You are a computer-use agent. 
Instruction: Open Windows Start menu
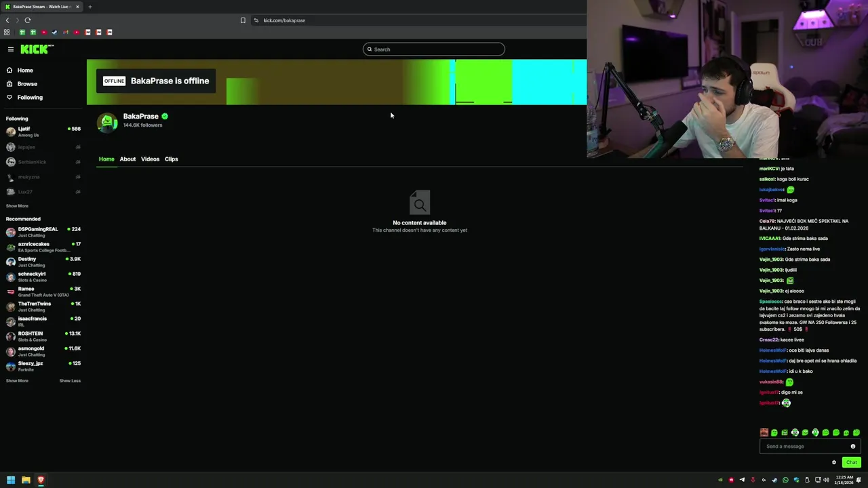click(11, 480)
